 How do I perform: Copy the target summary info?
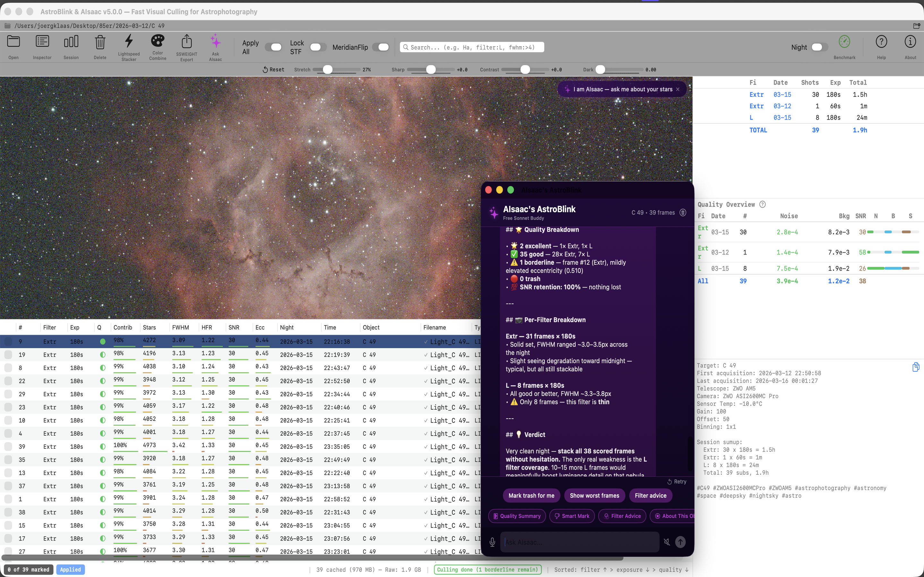916,367
